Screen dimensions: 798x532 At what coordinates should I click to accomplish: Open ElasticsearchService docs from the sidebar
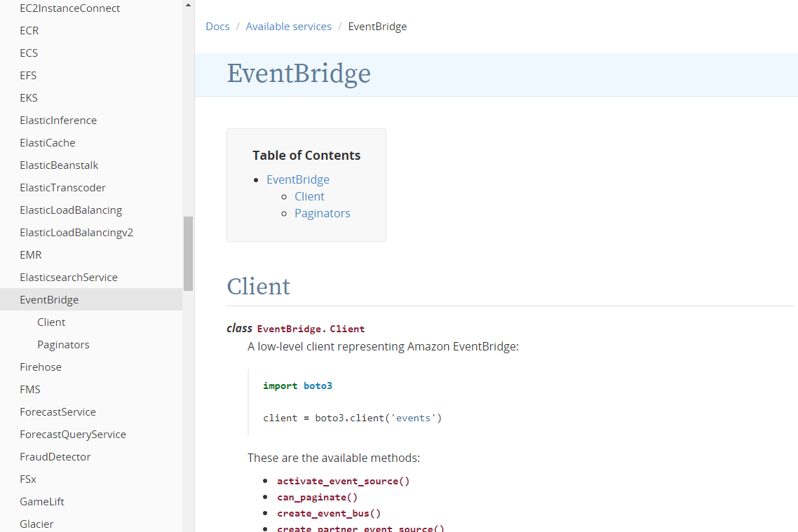pos(68,277)
